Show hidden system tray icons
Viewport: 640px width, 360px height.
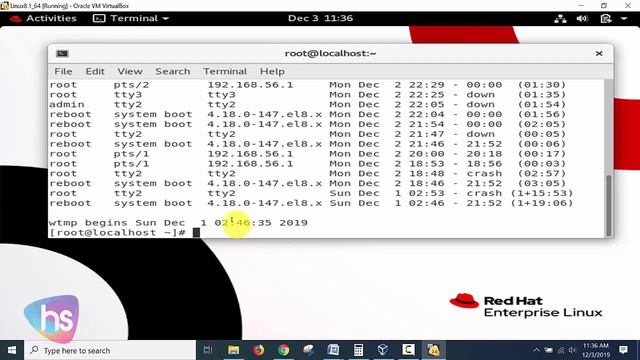pyautogui.click(x=536, y=350)
